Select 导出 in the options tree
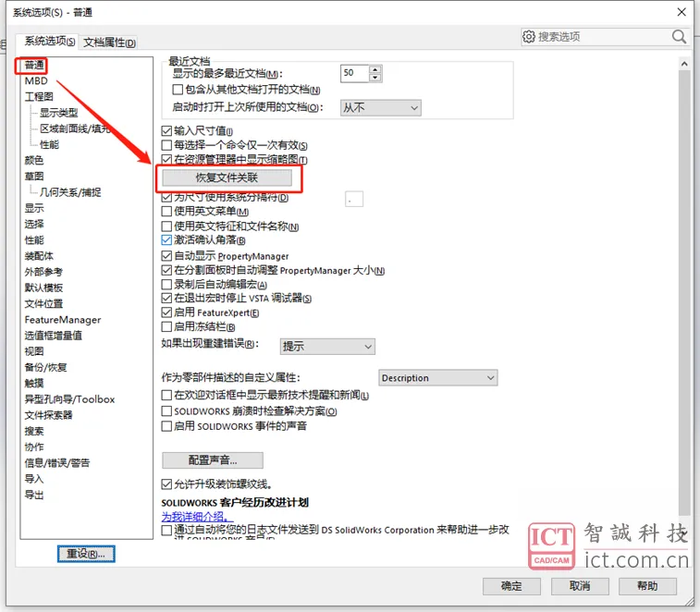This screenshot has width=700, height=612. pos(34,495)
